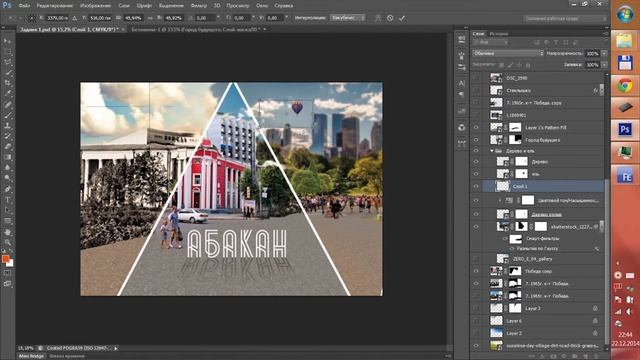Open the Файл menu
This screenshot has height=360, width=640.
tap(24, 6)
